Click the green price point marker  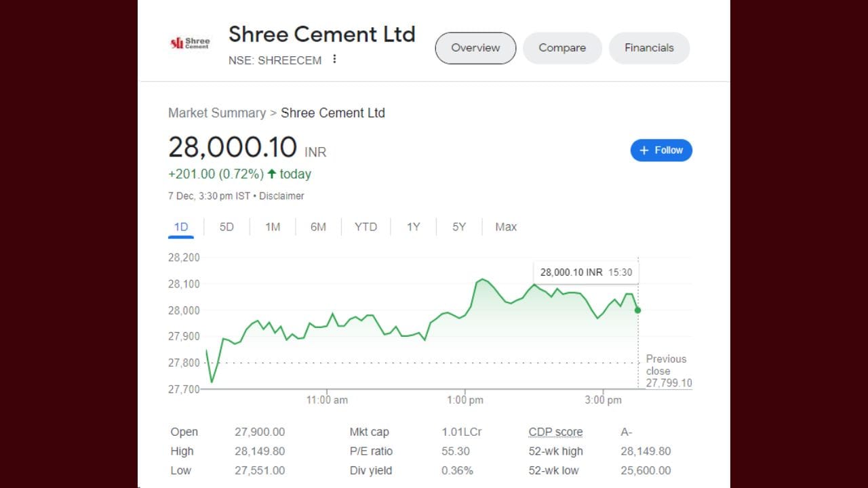(637, 310)
